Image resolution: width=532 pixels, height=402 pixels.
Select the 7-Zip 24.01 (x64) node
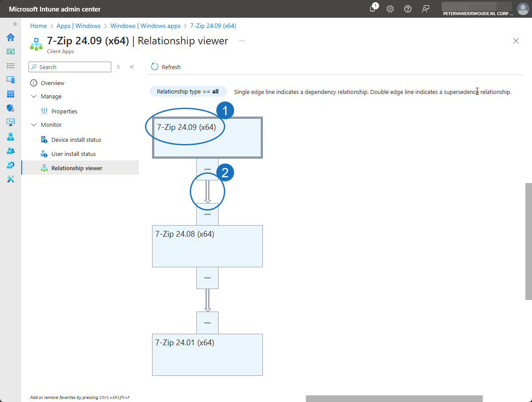[x=207, y=355]
